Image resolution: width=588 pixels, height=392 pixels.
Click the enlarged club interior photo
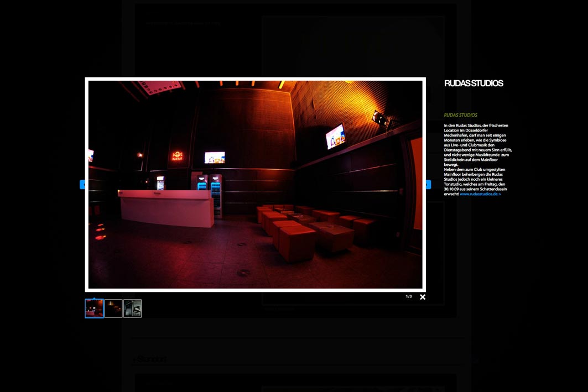click(254, 185)
